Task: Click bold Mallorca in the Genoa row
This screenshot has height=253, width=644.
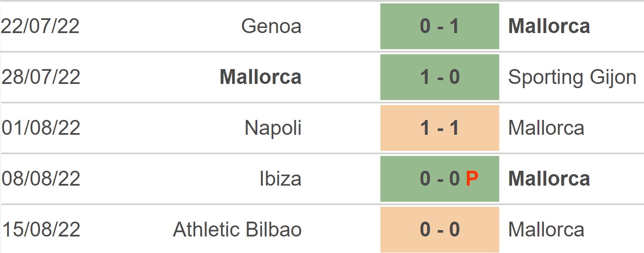Action: coord(549,26)
